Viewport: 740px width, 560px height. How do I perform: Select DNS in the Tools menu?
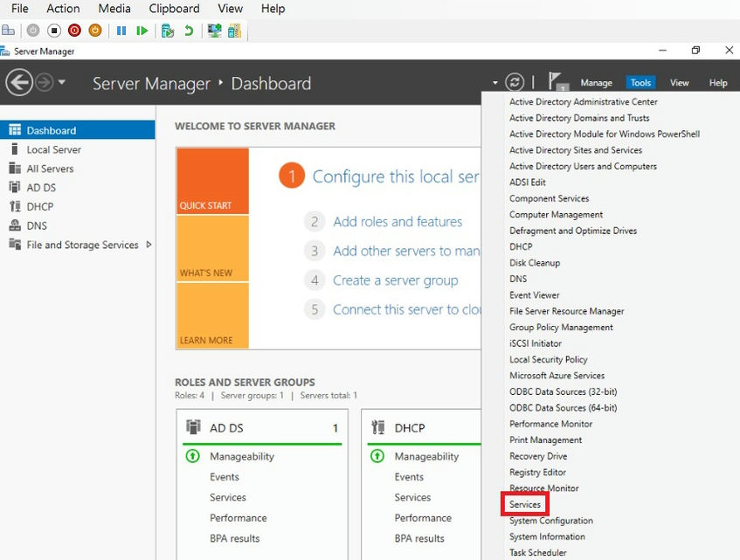coord(518,279)
